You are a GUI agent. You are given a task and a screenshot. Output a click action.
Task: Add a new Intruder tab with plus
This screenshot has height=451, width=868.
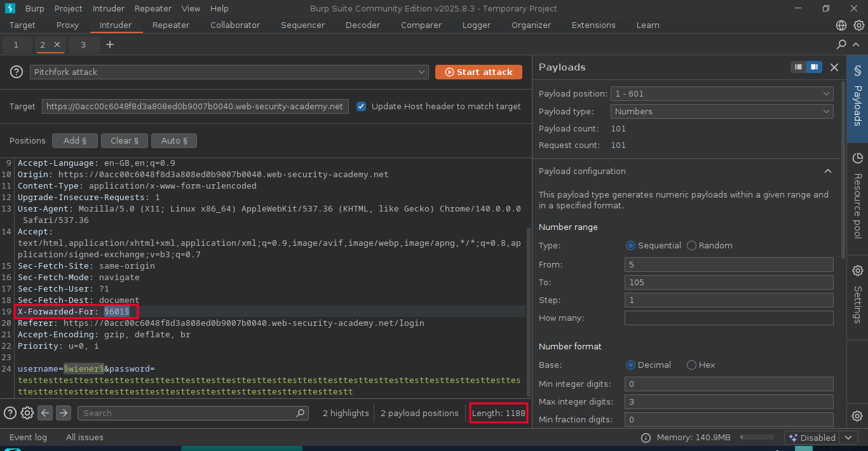click(110, 44)
